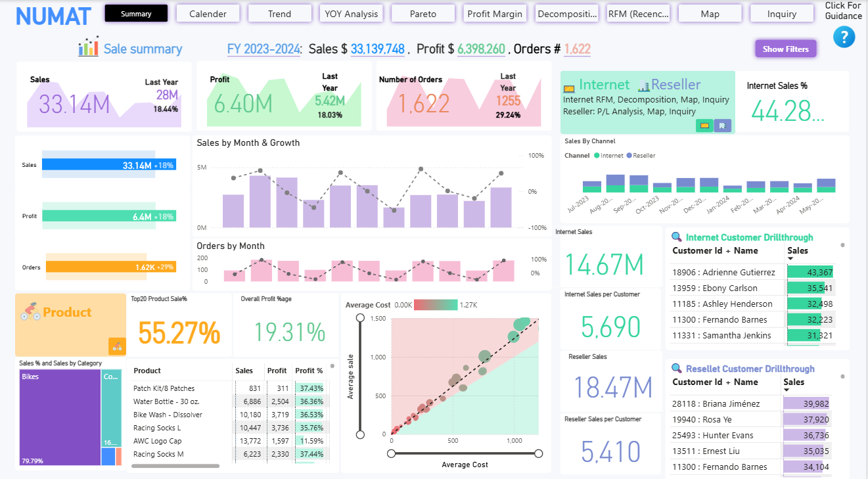Click the Show Filters button
Viewport: 868px width, 479px height.
(x=786, y=49)
